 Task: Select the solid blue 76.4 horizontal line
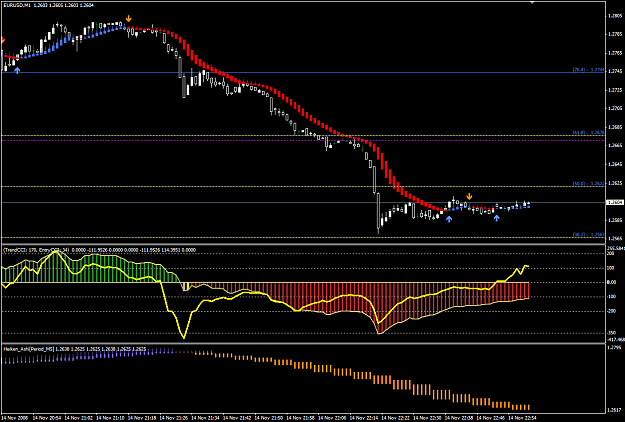point(303,73)
